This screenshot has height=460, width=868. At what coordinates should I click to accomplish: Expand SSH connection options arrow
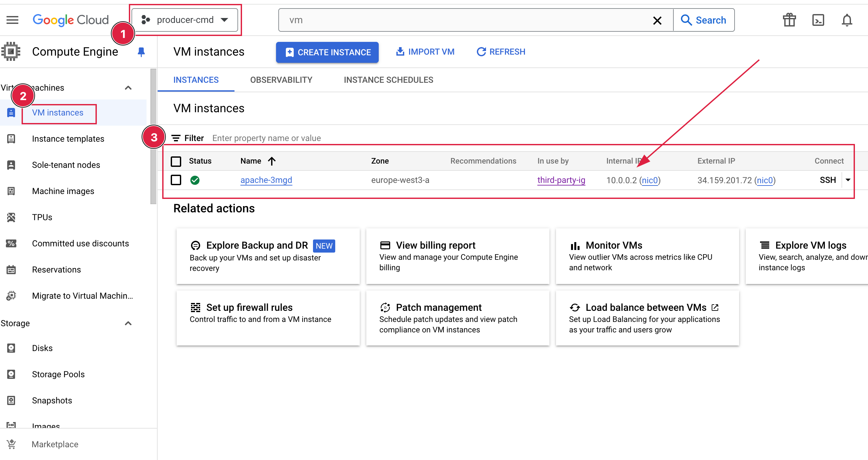tap(848, 180)
